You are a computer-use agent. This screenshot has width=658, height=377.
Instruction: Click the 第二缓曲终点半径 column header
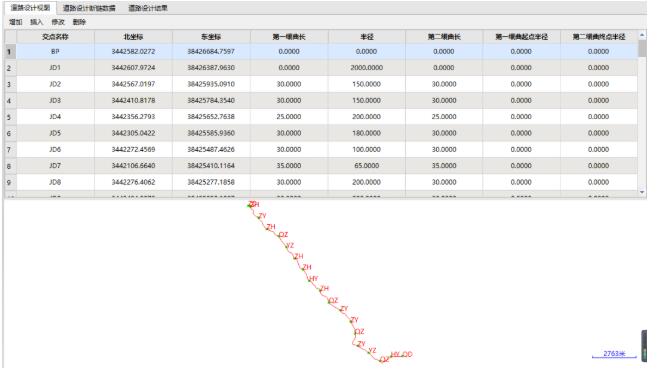[599, 37]
